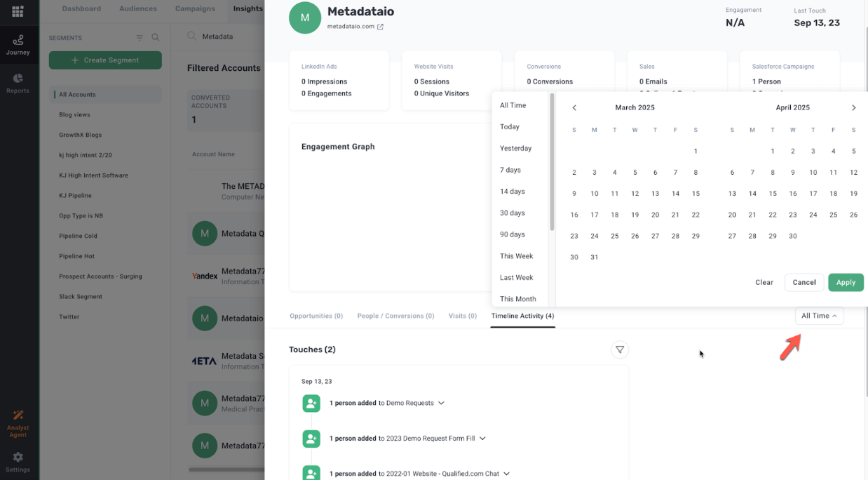
Task: Open the Insights top tab
Action: [248, 8]
